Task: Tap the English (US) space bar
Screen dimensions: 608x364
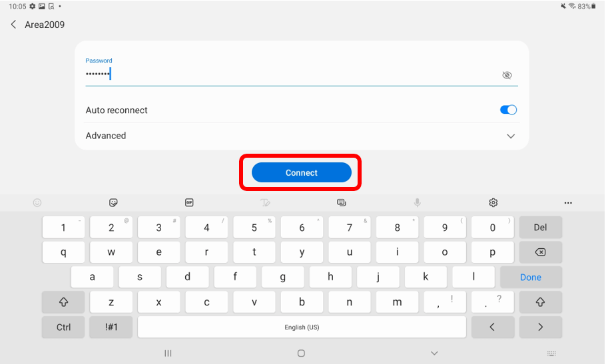Action: tap(302, 327)
